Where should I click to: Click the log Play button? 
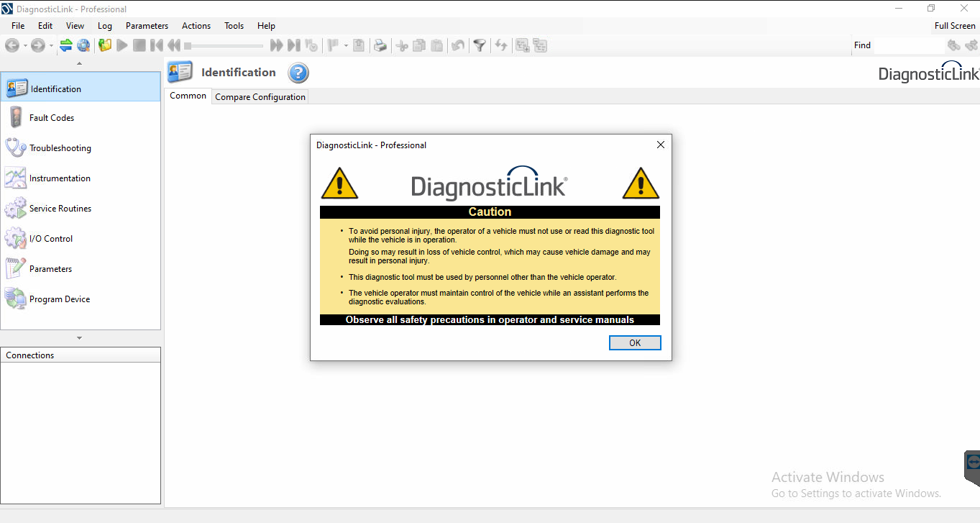(122, 45)
